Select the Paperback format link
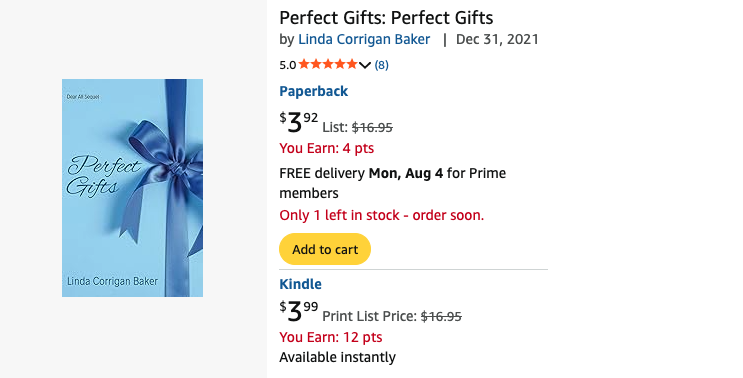This screenshot has height=378, width=743. coord(314,91)
